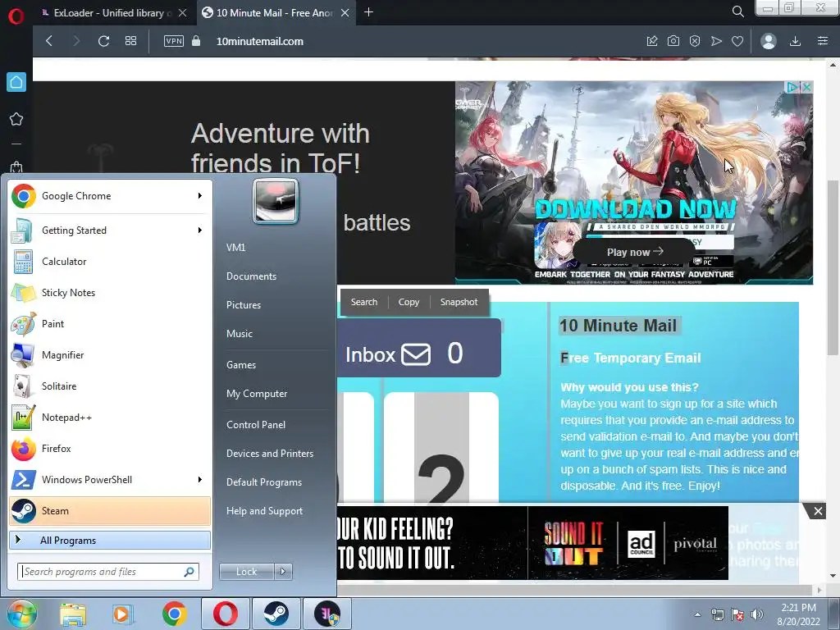
Task: Open the downloads icon in Opera toolbar
Action: [796, 41]
